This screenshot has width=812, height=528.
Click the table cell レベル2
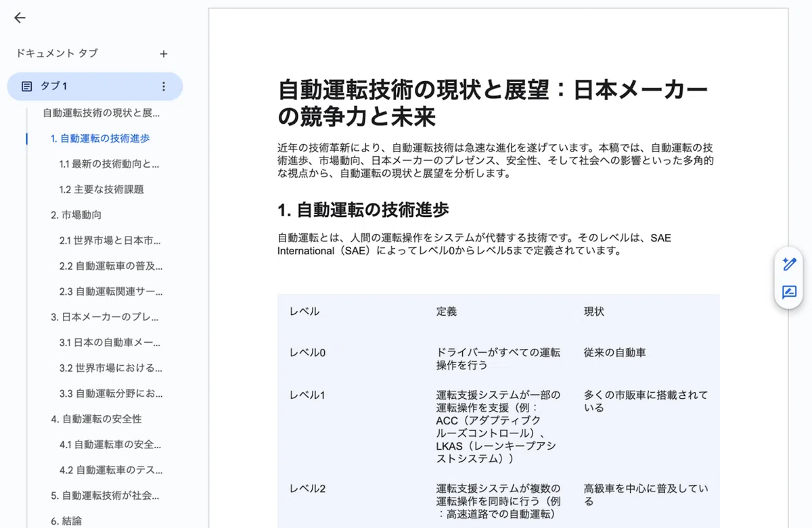307,489
